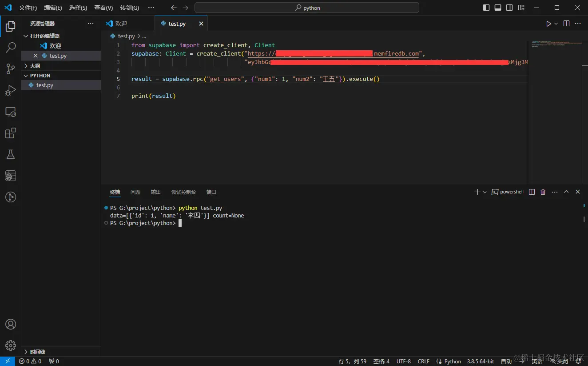Expand the run button dropdown arrow
The width and height of the screenshot is (588, 366).
pyautogui.click(x=556, y=24)
